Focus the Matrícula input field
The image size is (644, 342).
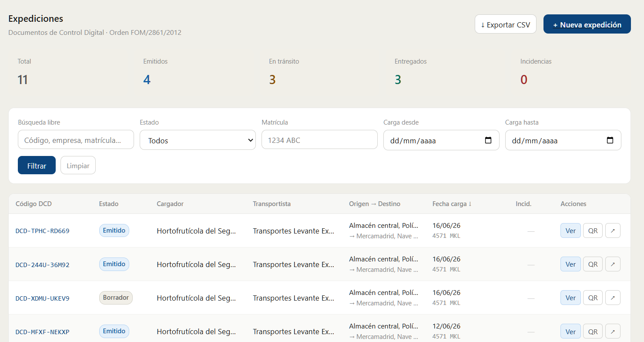coord(319,139)
